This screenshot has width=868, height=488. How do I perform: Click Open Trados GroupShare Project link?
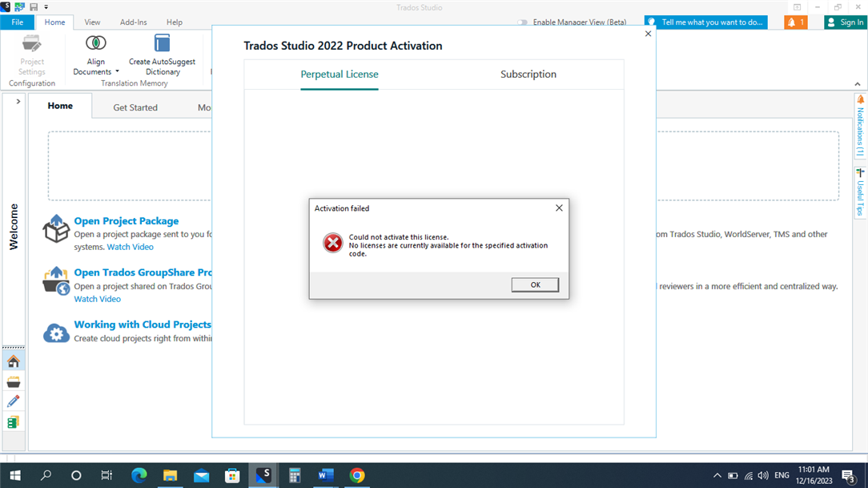point(143,272)
